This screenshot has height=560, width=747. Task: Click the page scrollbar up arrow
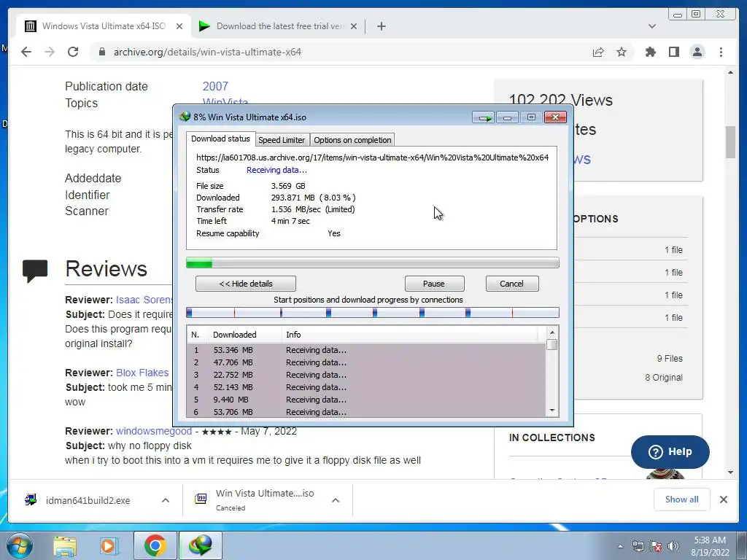(x=730, y=72)
